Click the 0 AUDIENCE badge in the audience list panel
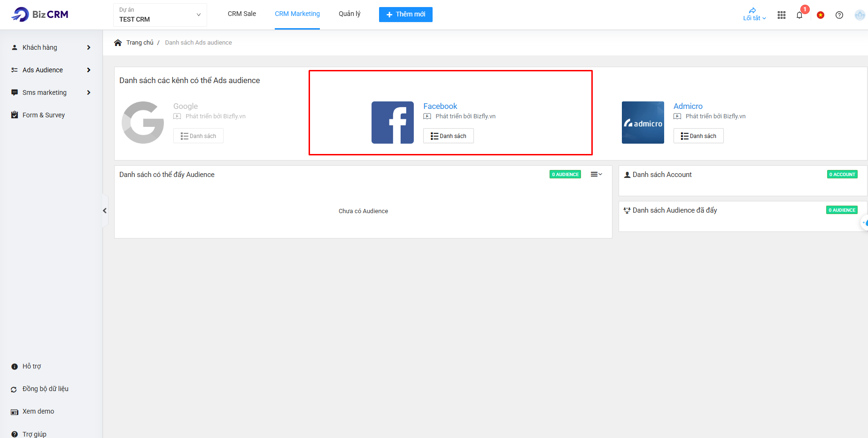Image resolution: width=868 pixels, height=438 pixels. pyautogui.click(x=566, y=174)
